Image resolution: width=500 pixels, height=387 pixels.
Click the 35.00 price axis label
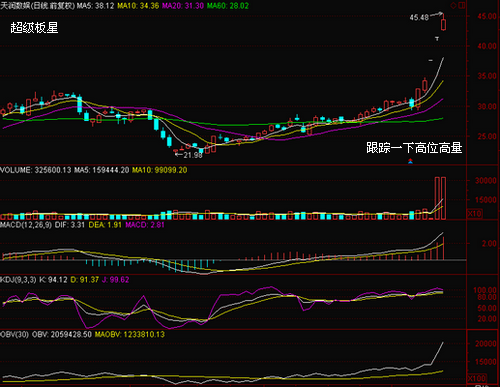[487, 76]
